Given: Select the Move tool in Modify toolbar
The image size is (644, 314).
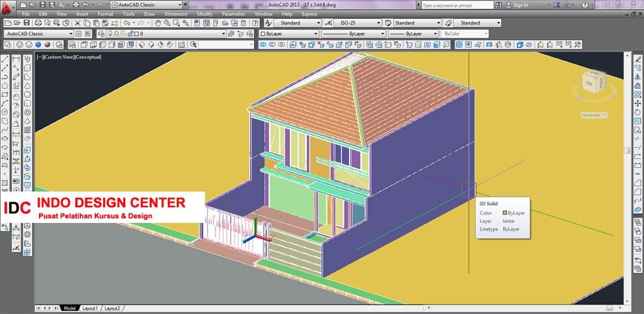Looking at the screenshot, I should click(638, 103).
